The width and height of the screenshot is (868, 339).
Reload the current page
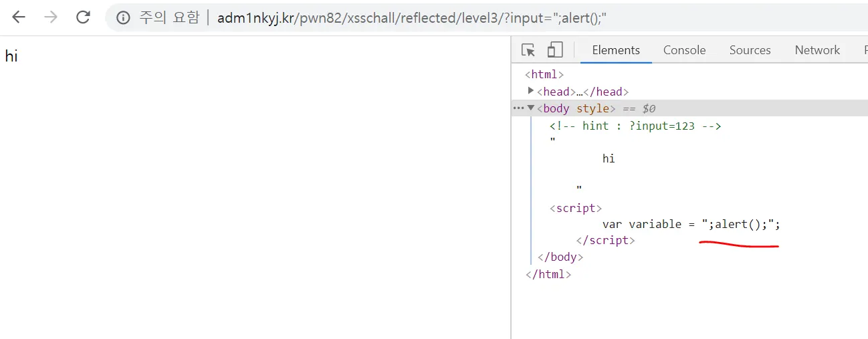point(83,17)
